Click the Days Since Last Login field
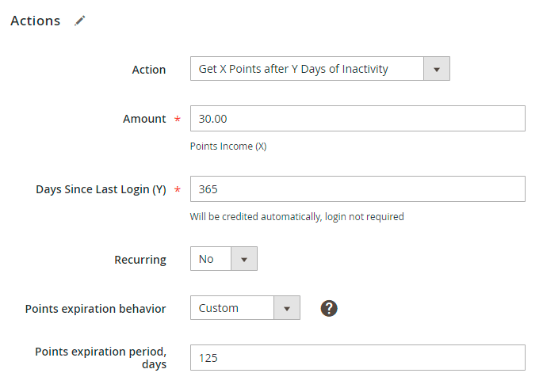The image size is (543, 392). pyautogui.click(x=358, y=189)
